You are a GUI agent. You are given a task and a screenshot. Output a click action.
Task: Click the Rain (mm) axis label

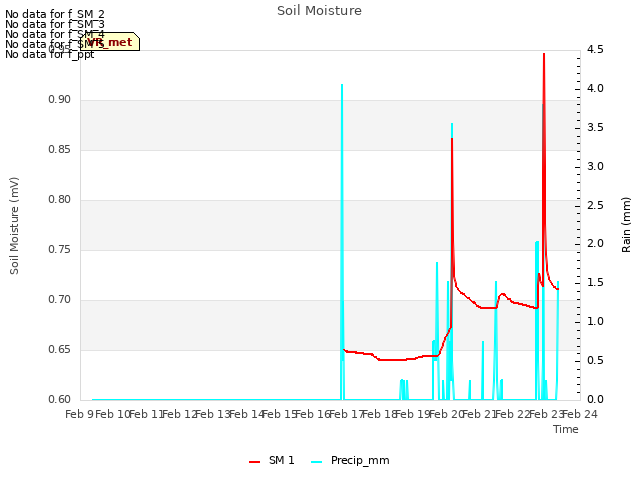[626, 225]
